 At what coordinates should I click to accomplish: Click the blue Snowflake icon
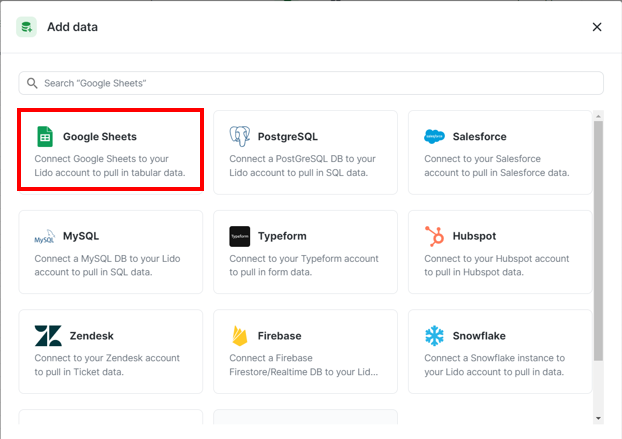pos(434,336)
